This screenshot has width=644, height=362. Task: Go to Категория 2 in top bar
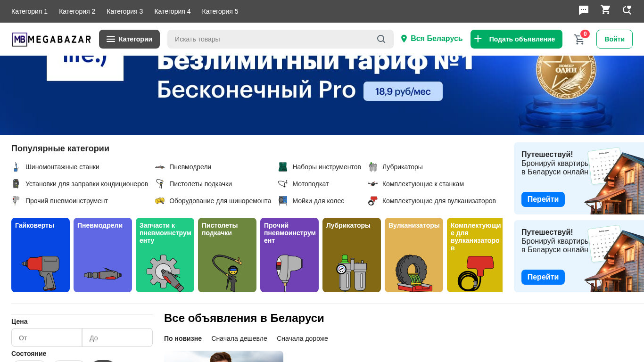77,11
